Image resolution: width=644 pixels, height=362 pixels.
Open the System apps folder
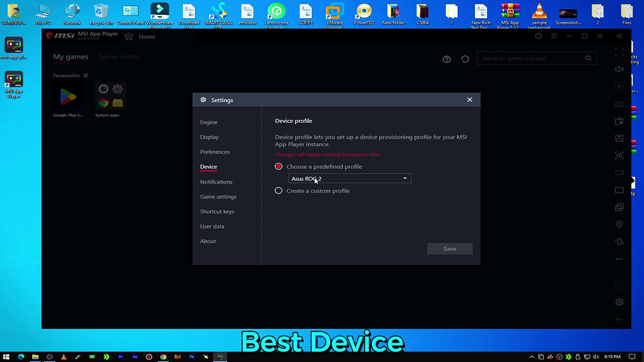click(110, 100)
